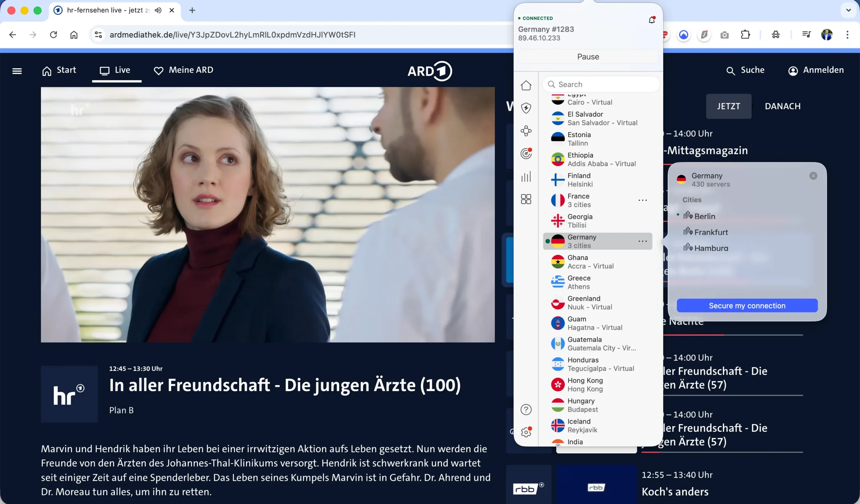Image resolution: width=860 pixels, height=504 pixels.
Task: Open options menu for Germany server
Action: tap(643, 241)
